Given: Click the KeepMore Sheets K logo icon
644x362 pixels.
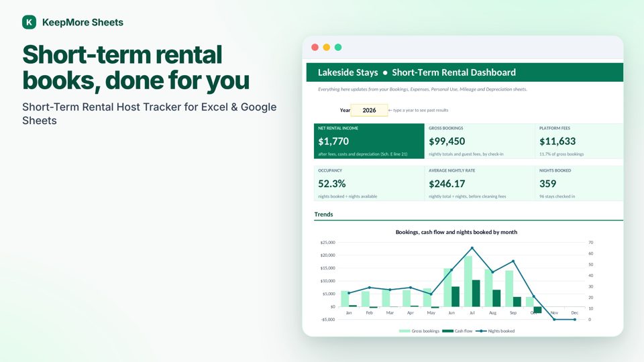Looking at the screenshot, I should (29, 22).
